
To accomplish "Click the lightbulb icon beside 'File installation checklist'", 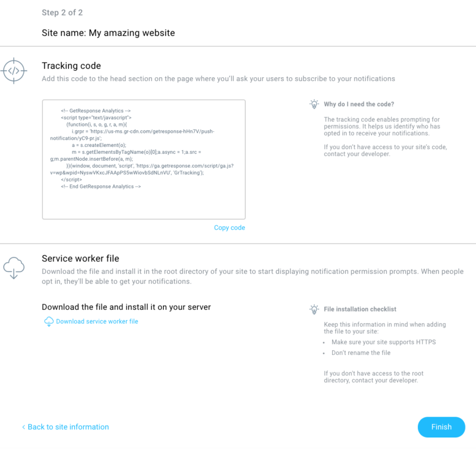I will [x=314, y=309].
